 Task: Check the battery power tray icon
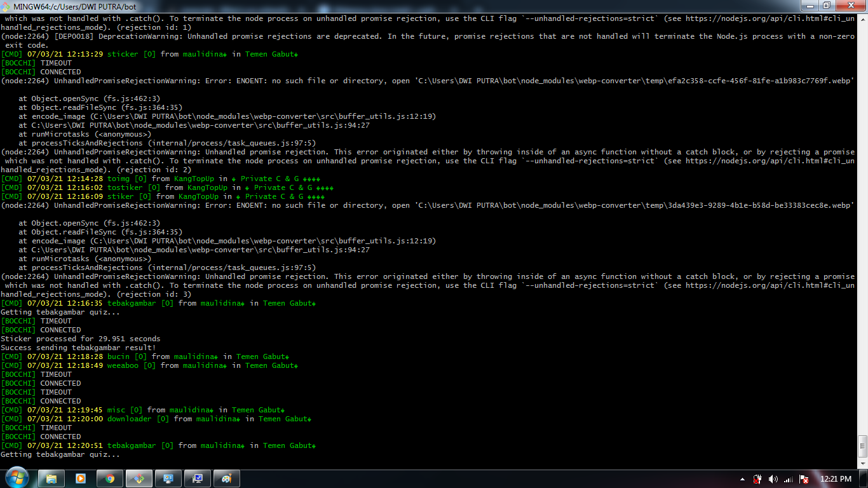757,479
